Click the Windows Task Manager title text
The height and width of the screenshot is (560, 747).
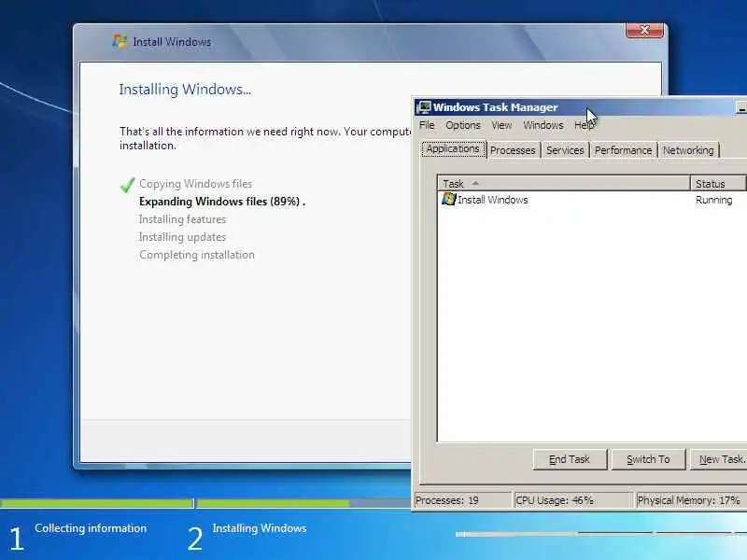496,107
